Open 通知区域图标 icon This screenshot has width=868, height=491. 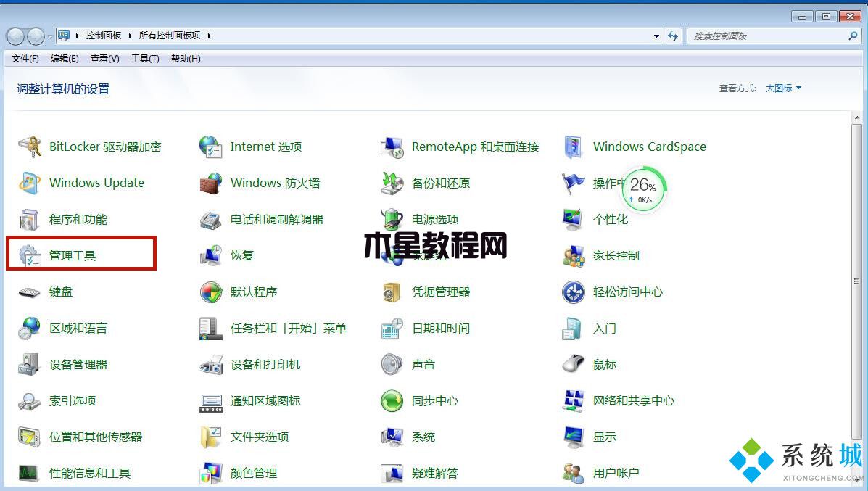click(x=211, y=403)
